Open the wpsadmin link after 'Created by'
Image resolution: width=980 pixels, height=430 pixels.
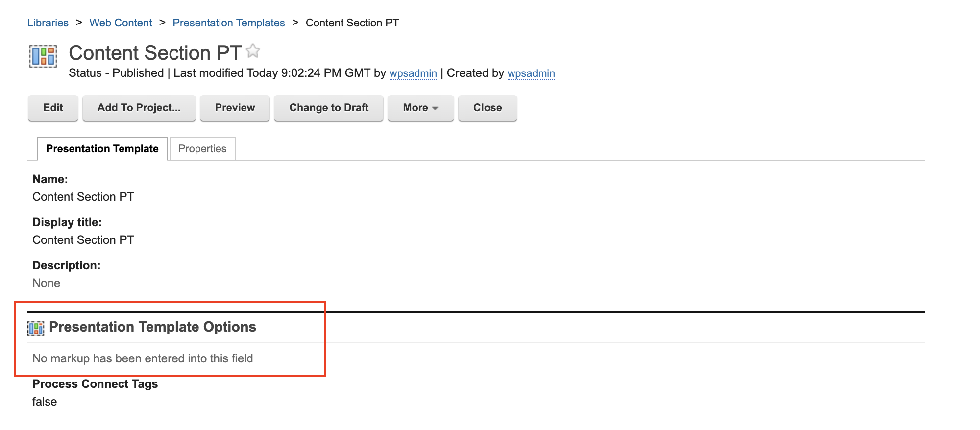[531, 73]
